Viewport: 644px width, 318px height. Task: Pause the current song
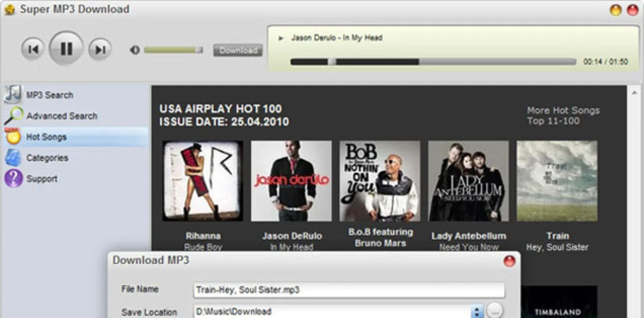pyautogui.click(x=66, y=48)
